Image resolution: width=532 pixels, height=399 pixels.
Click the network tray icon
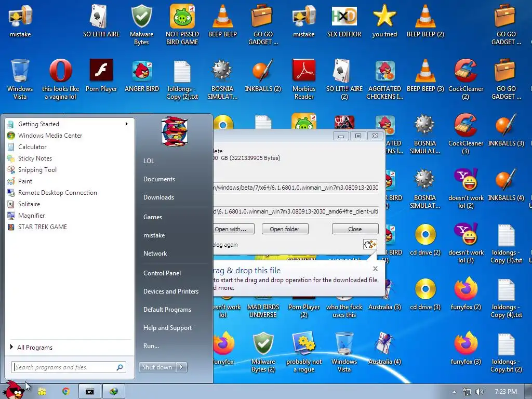point(467,392)
